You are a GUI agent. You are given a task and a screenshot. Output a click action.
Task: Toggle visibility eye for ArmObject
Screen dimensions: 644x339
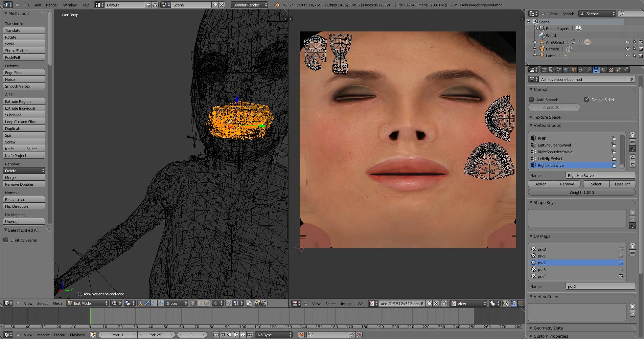point(628,42)
